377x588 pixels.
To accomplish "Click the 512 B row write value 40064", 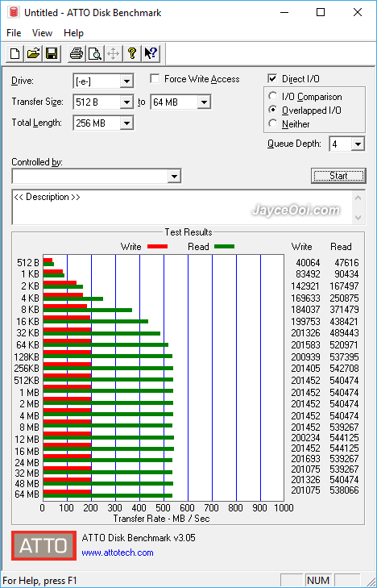I will (308, 263).
